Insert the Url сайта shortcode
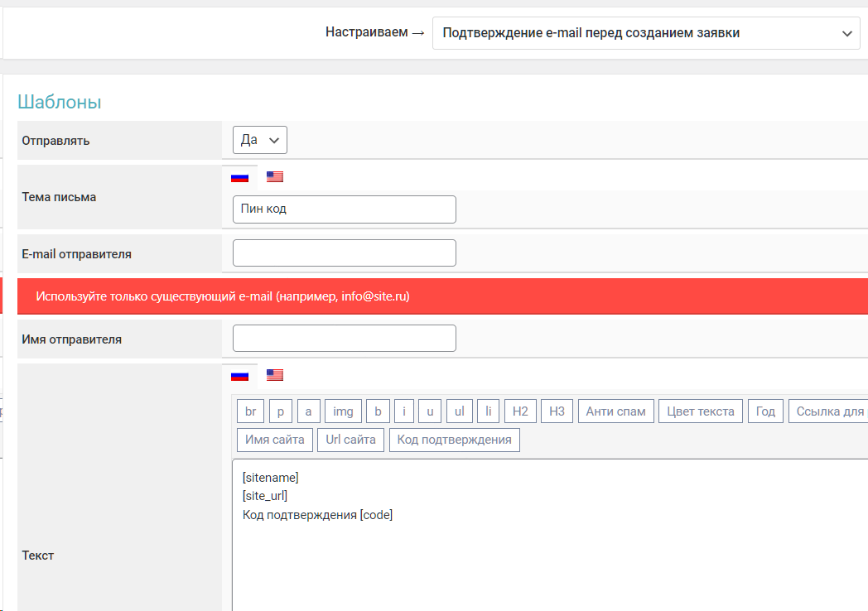868x611 pixels. pyautogui.click(x=350, y=440)
